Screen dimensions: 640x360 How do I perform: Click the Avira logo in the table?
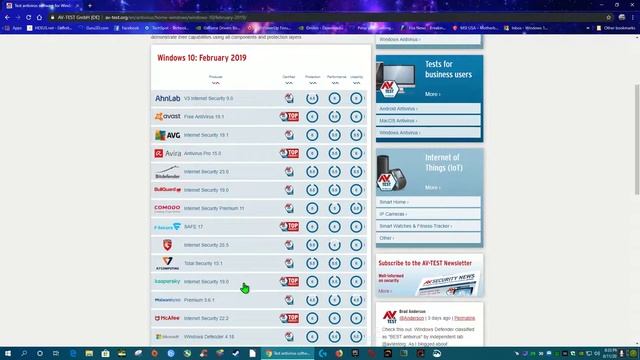167,153
